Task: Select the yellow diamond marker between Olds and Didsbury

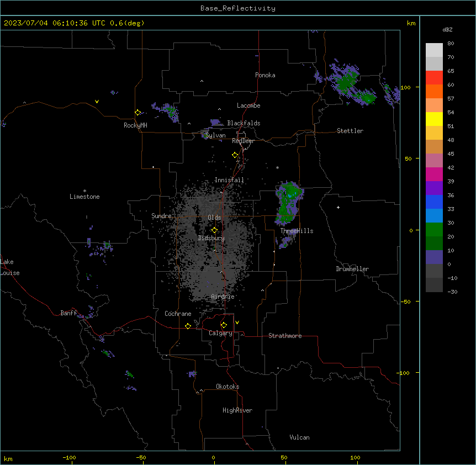Action: tap(214, 230)
